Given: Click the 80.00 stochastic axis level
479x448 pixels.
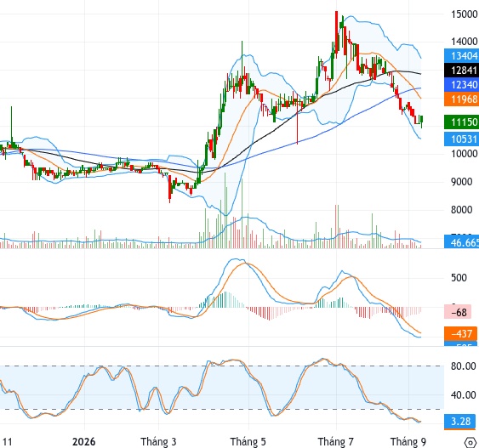Looking at the screenshot, I should click(463, 366).
